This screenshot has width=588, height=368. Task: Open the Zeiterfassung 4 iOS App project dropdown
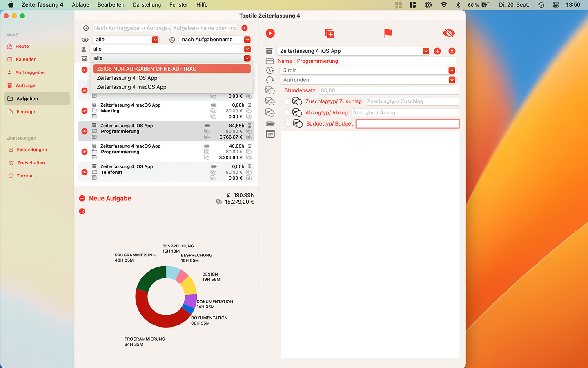(353, 51)
